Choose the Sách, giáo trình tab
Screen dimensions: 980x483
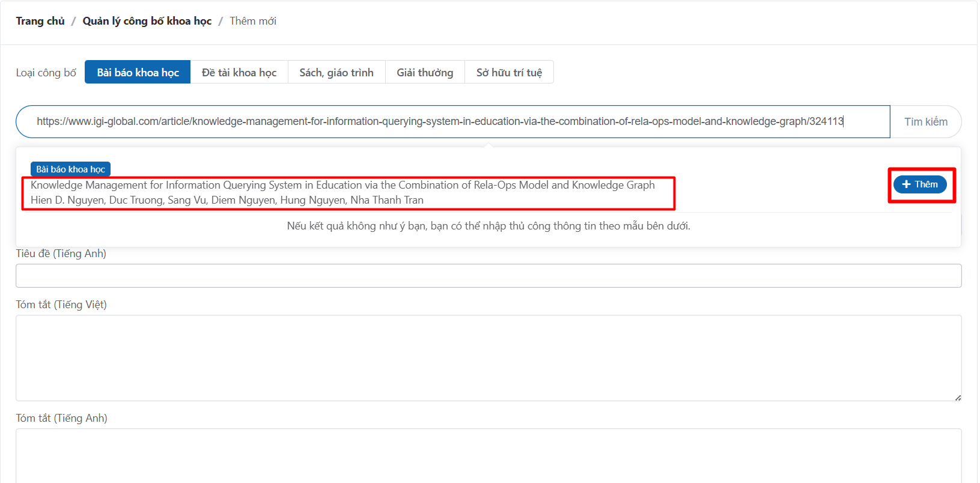(x=336, y=72)
